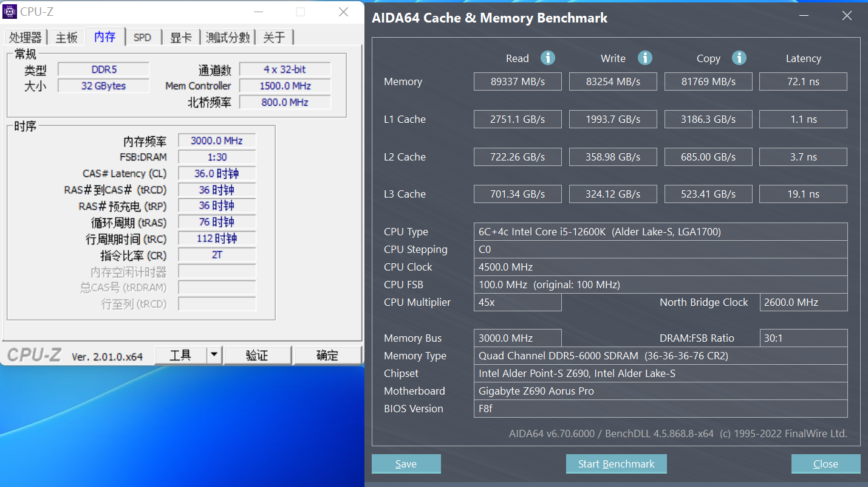Click the Read benchmark info icon
The height and width of the screenshot is (487, 868).
point(547,58)
